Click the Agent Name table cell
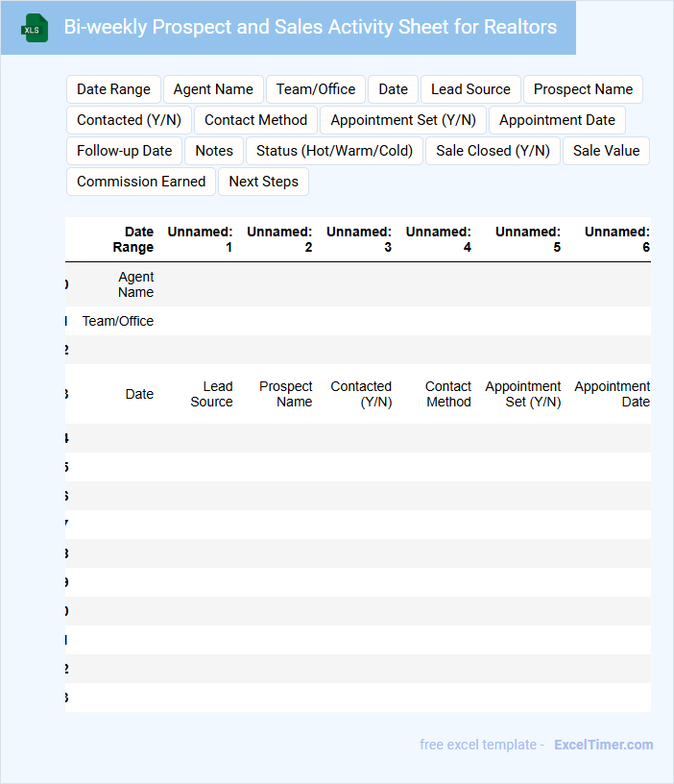The height and width of the screenshot is (784, 674). (x=136, y=284)
